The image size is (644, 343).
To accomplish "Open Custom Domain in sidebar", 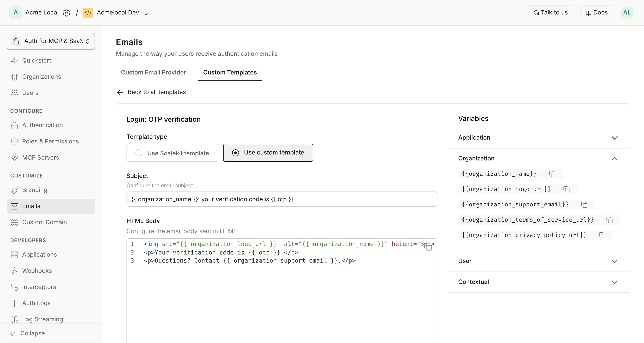I will pyautogui.click(x=51, y=222).
